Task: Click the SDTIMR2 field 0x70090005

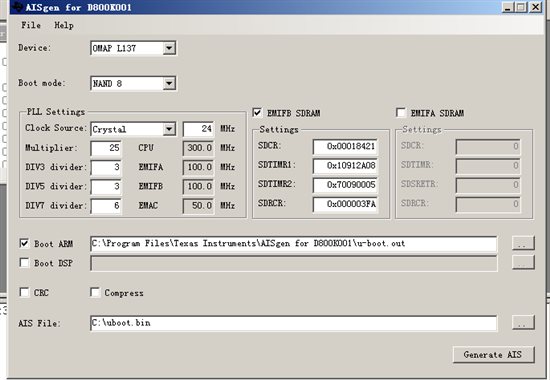Action: [x=346, y=185]
